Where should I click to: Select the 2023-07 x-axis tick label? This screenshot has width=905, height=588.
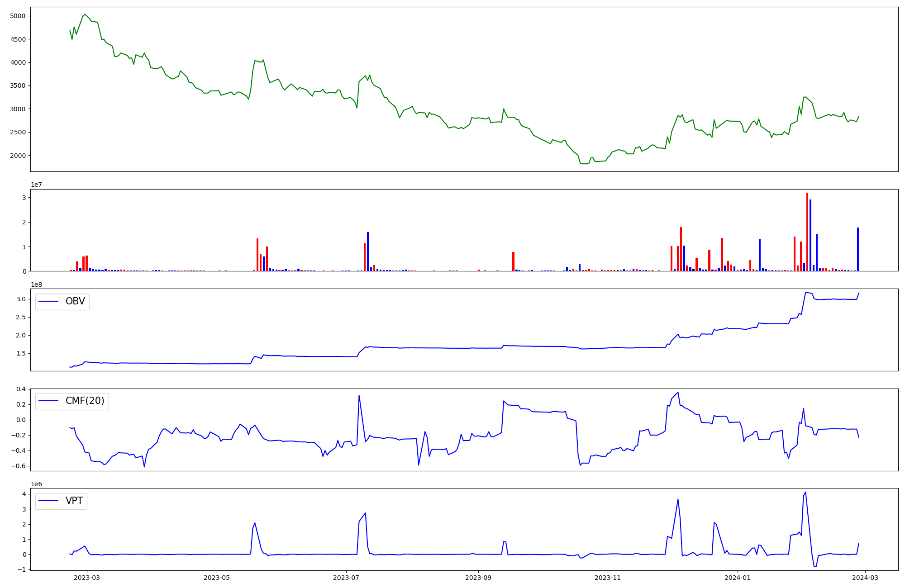tap(346, 578)
